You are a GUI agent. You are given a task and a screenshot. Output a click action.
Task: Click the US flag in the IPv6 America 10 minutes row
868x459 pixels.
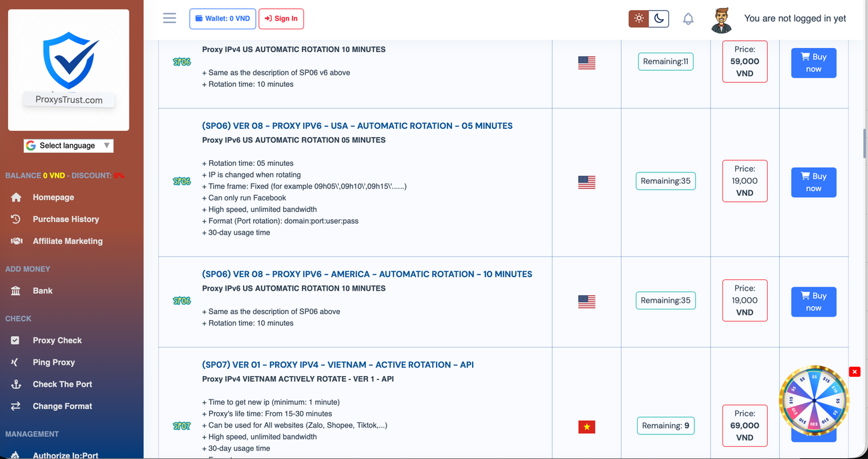click(x=587, y=301)
